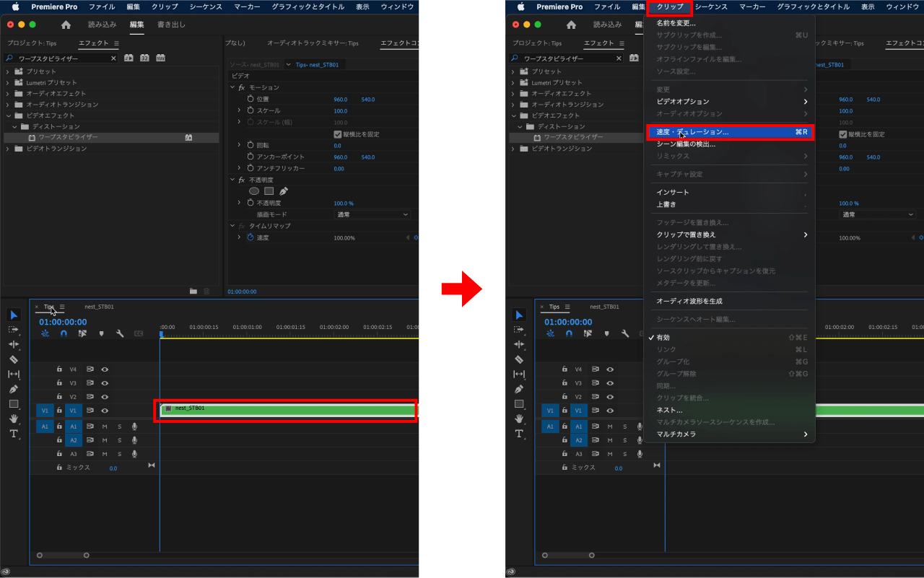Select the Hand tool in right screenshot

tap(519, 419)
